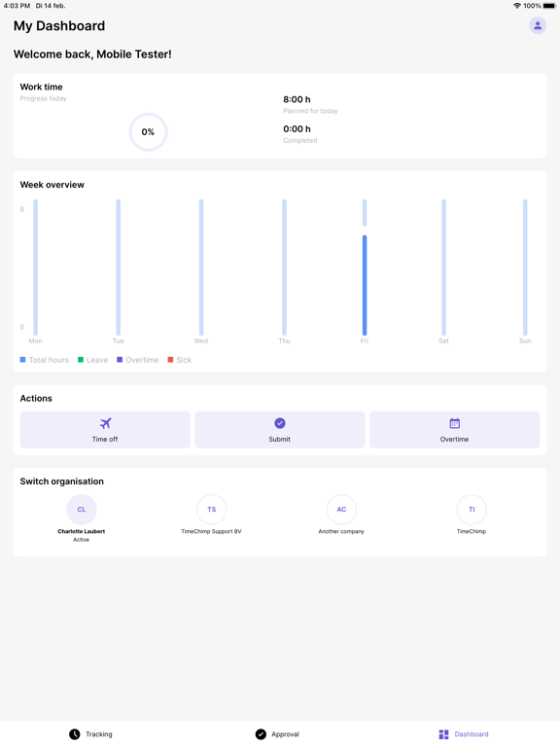Tap the dark blue Friday hours bar

(365, 285)
